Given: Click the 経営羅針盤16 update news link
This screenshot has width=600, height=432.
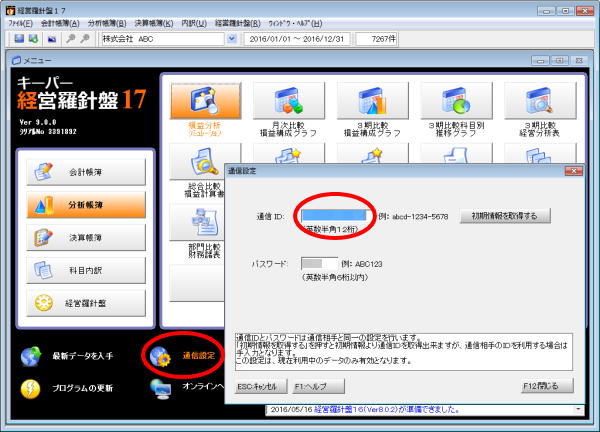Looking at the screenshot, I should pyautogui.click(x=386, y=410).
